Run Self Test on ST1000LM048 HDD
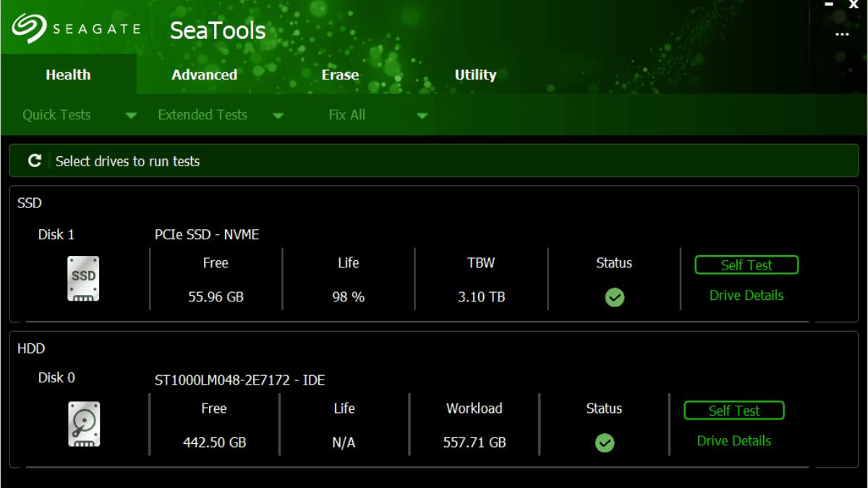This screenshot has height=488, width=868. tap(734, 411)
